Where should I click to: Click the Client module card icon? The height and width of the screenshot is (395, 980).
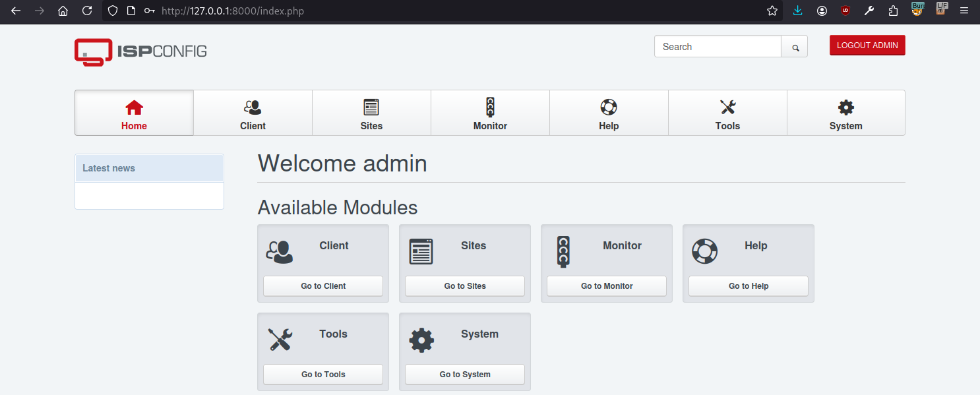pyautogui.click(x=280, y=251)
